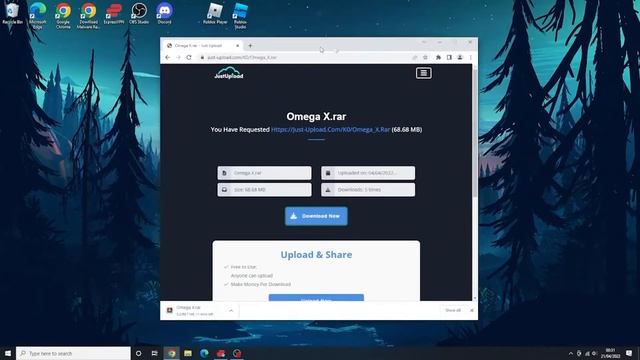Launch the ExpressVPN desktop shortcut

[x=113, y=13]
